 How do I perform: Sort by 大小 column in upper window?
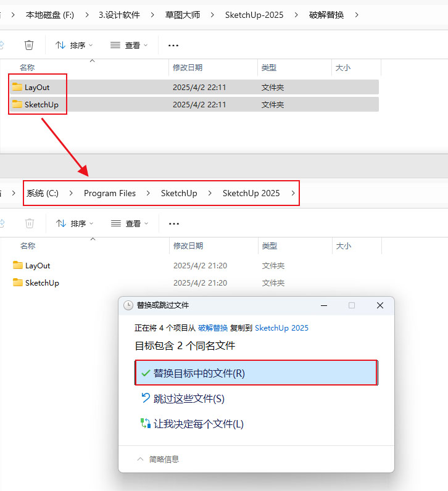pos(343,67)
